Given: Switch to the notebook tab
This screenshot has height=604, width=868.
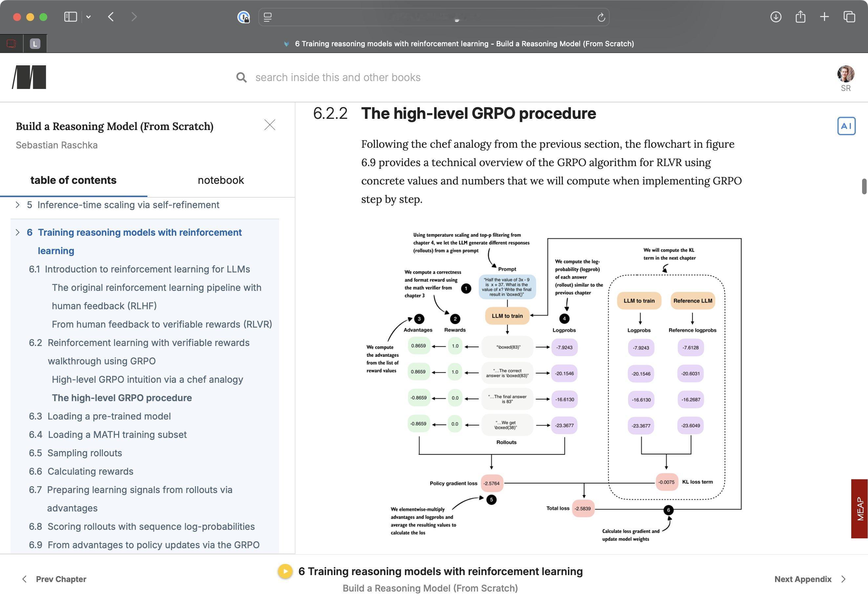Looking at the screenshot, I should click(x=221, y=180).
